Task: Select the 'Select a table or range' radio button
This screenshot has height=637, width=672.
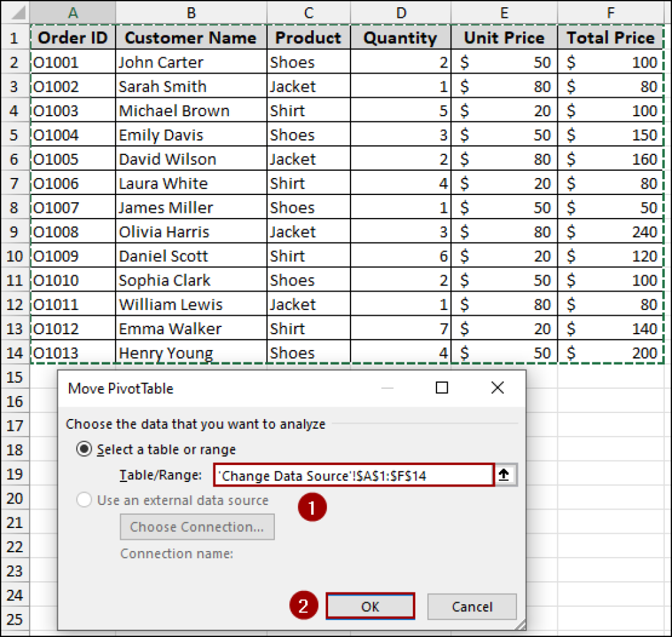Action: tap(84, 449)
